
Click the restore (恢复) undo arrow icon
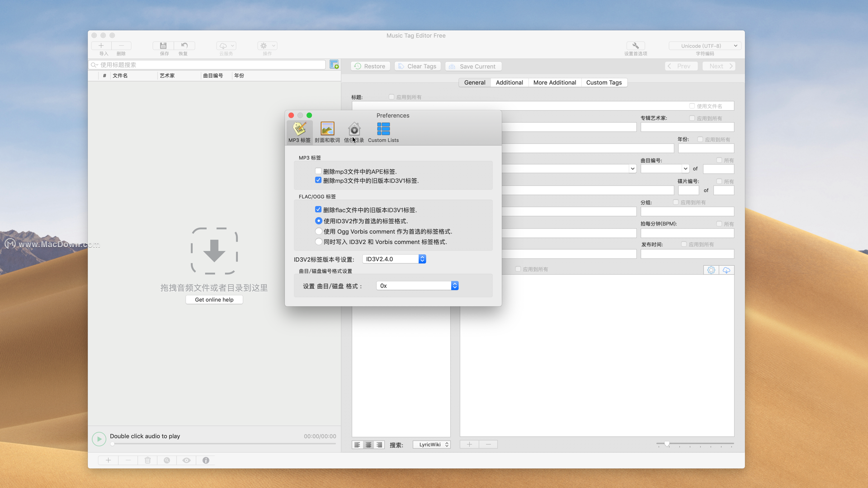(184, 46)
